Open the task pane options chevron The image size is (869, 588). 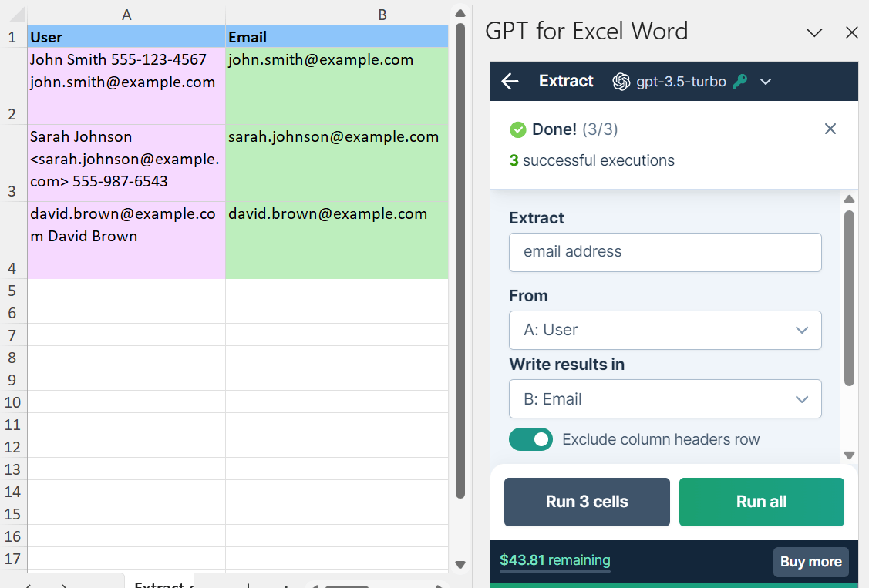click(x=813, y=32)
